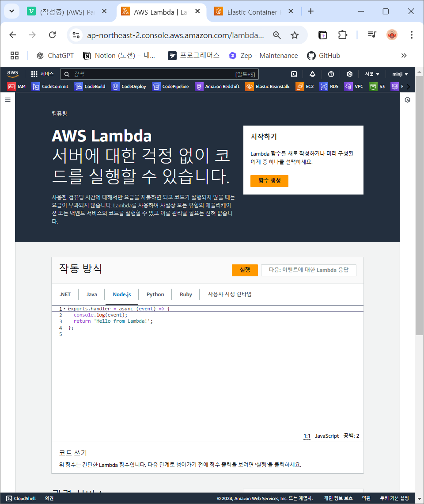Open GitHub bookmark
The width and height of the screenshot is (424, 504).
coord(323,56)
